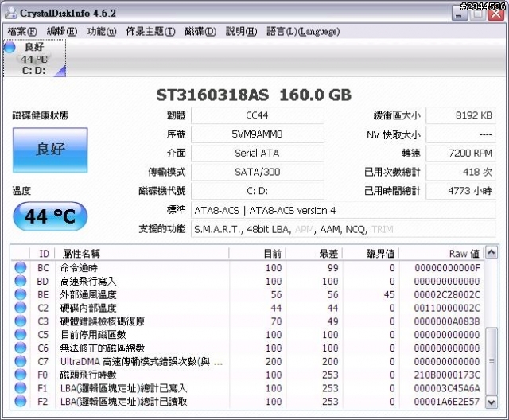Click raw value 210B0000173C

click(x=447, y=375)
